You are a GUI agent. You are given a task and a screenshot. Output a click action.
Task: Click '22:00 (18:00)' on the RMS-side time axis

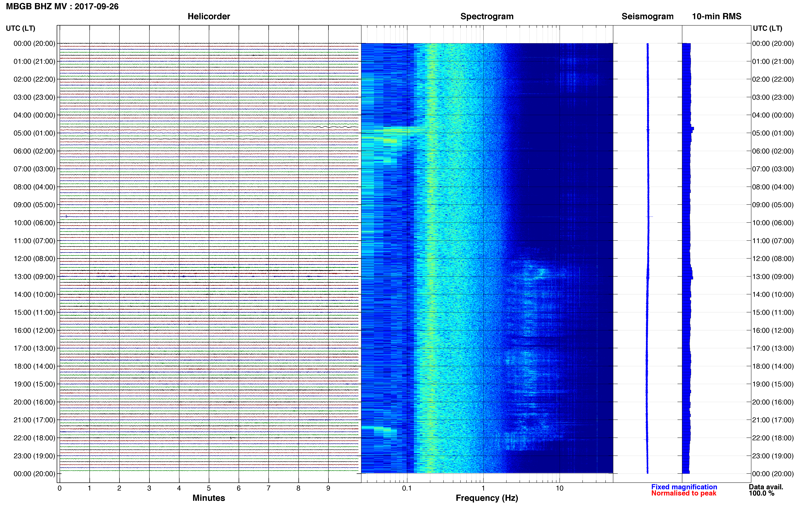pyautogui.click(x=773, y=438)
